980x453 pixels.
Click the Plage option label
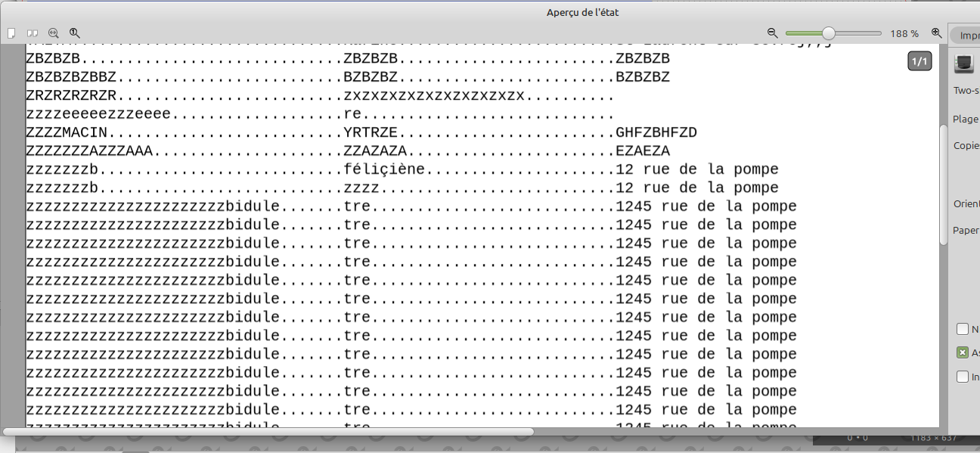tap(966, 119)
